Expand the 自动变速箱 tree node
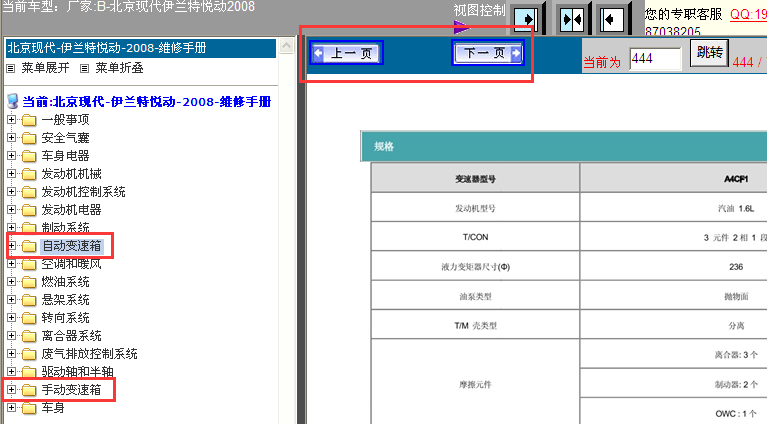 [x=11, y=245]
